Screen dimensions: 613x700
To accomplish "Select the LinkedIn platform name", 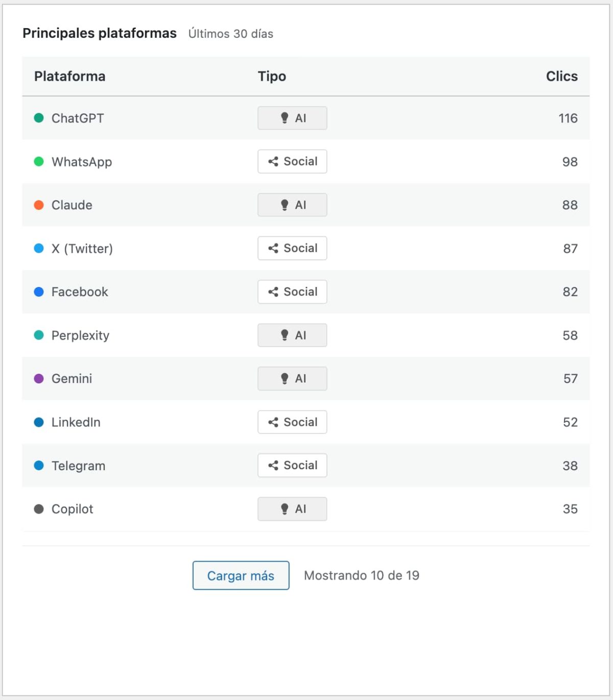I will pos(76,422).
